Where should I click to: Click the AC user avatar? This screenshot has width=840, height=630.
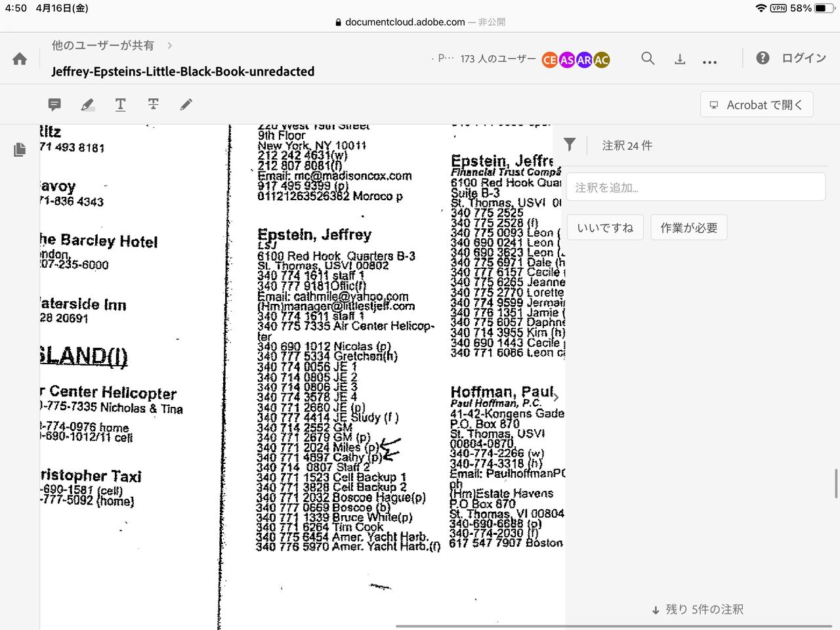click(x=601, y=60)
